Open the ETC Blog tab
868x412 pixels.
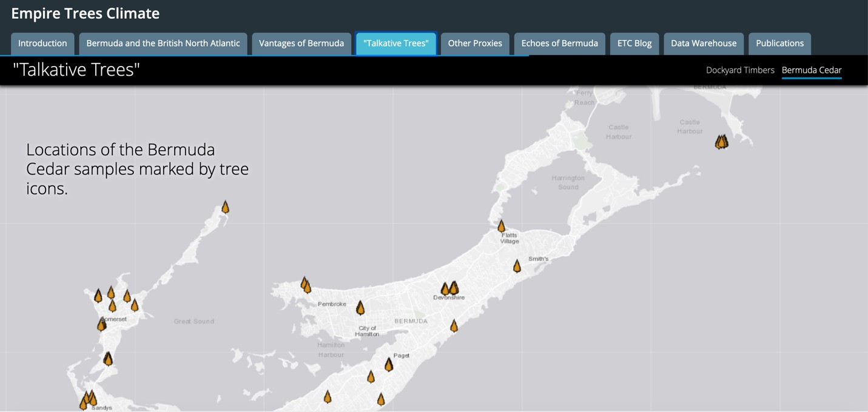coord(634,44)
